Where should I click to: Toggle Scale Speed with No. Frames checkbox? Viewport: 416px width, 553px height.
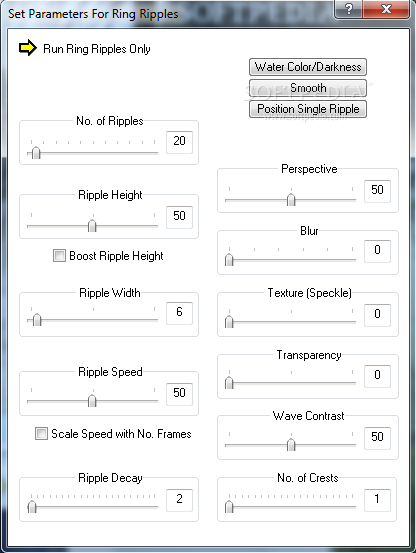[41, 433]
